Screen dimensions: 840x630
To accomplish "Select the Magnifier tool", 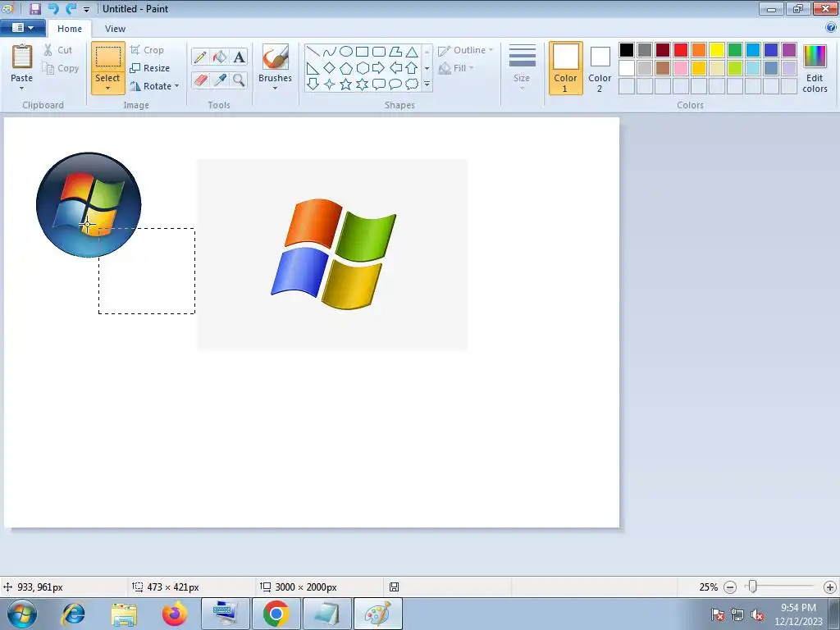I will coord(239,80).
